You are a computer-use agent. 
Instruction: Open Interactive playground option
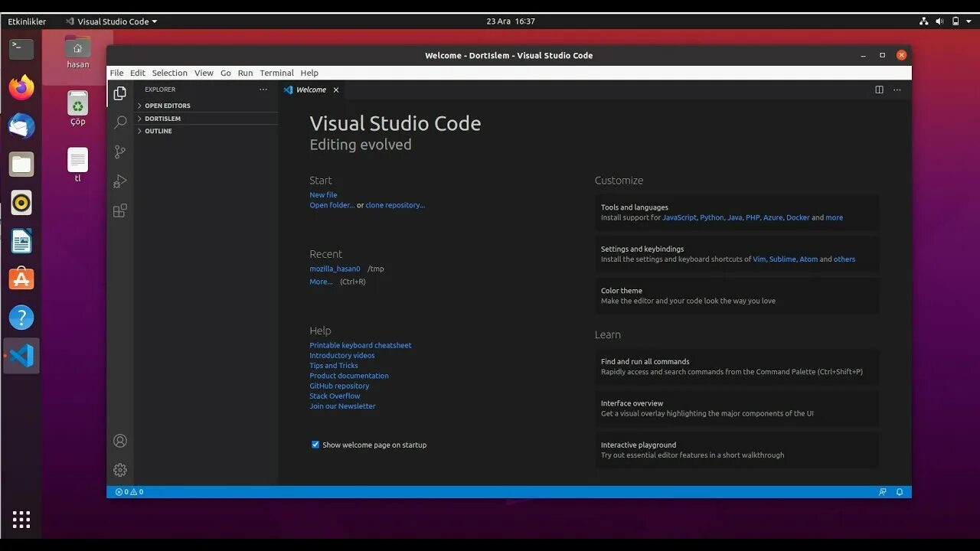[x=737, y=450]
